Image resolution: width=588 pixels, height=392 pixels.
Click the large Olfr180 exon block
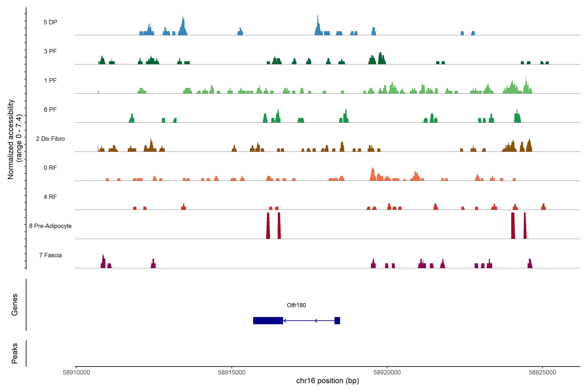pos(268,320)
